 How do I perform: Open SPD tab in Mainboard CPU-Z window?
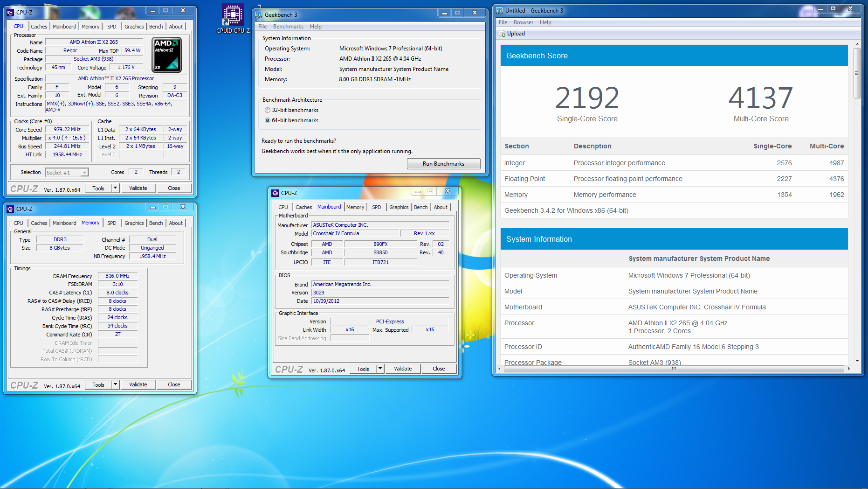pos(377,207)
